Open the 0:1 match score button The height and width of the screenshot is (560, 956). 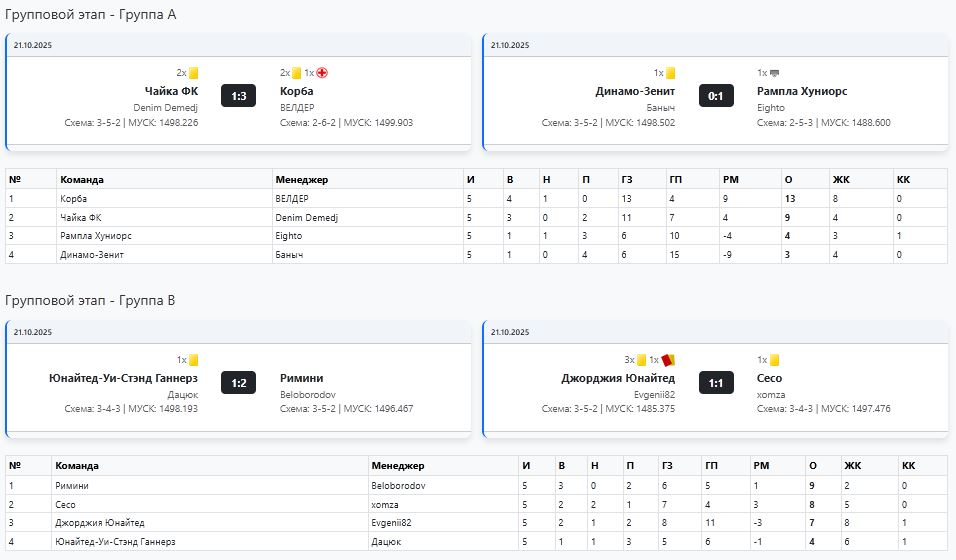(x=716, y=96)
